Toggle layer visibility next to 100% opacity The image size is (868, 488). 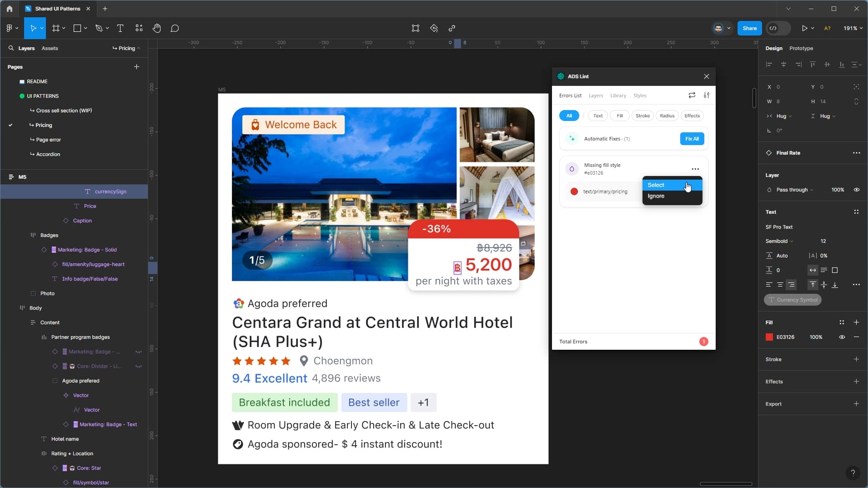click(x=856, y=190)
